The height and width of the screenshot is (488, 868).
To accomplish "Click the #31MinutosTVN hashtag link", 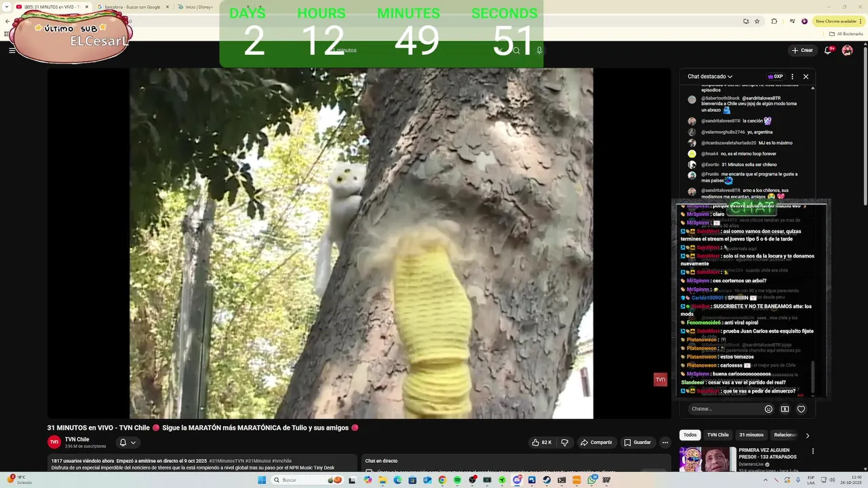I will point(226,461).
